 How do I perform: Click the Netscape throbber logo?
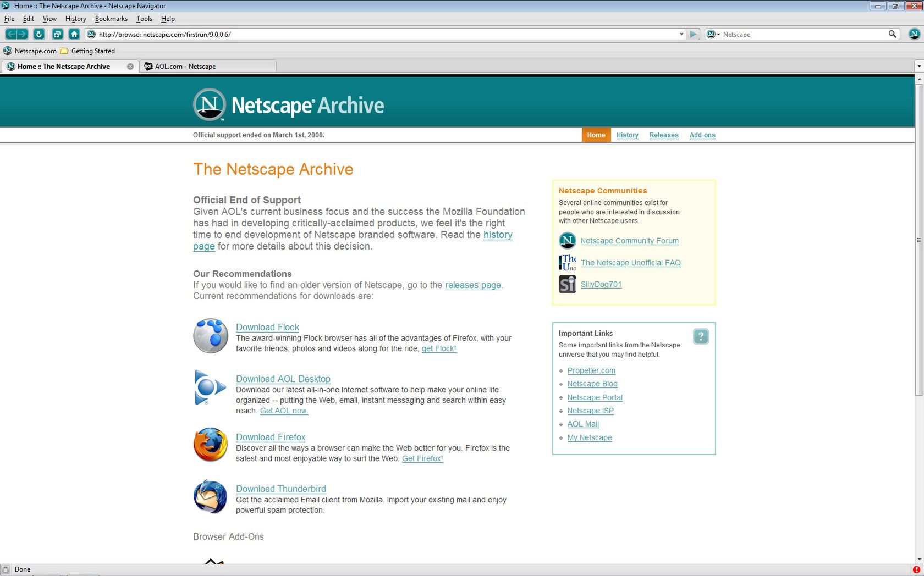tap(914, 34)
